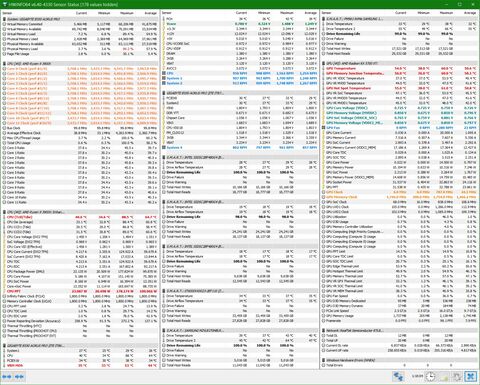Select the GPU Memory Clock row
Image resolution: width=480 pixels, height=385 pixels.
[x=399, y=197]
